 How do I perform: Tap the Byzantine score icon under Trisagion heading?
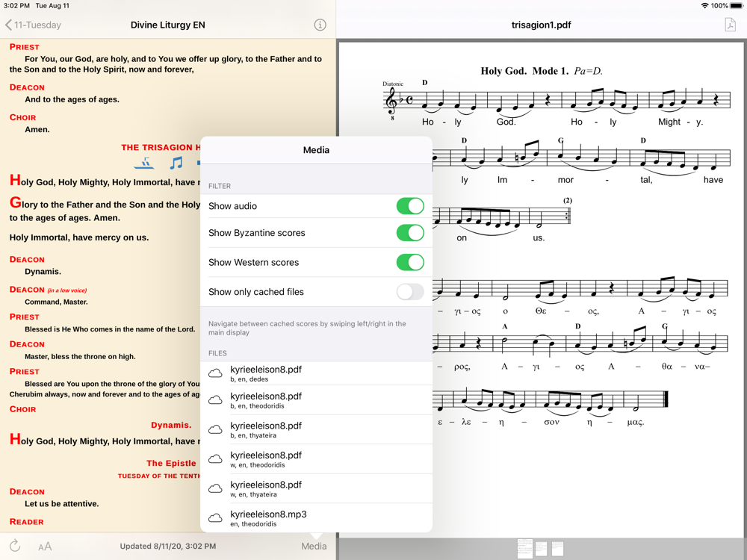pos(144,164)
